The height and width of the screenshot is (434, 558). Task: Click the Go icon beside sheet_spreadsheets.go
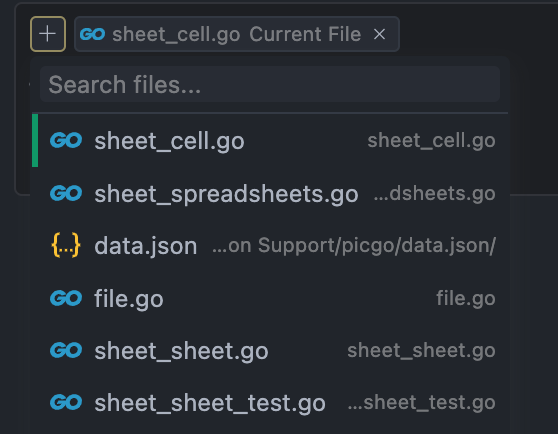(66, 193)
